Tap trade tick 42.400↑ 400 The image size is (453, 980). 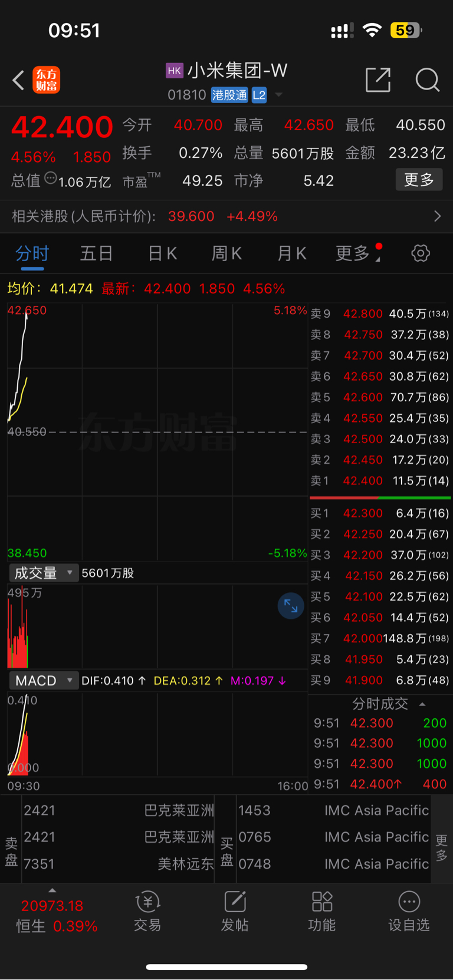click(x=380, y=784)
